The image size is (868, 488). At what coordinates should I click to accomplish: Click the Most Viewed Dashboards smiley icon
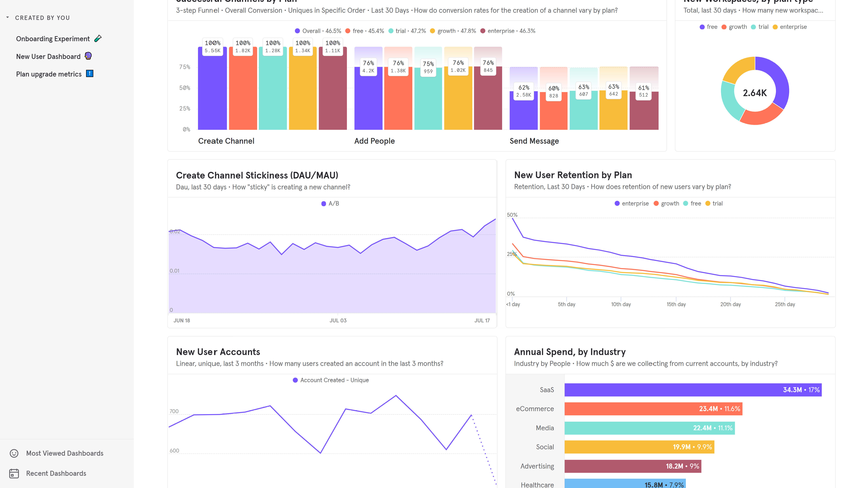[x=14, y=453]
